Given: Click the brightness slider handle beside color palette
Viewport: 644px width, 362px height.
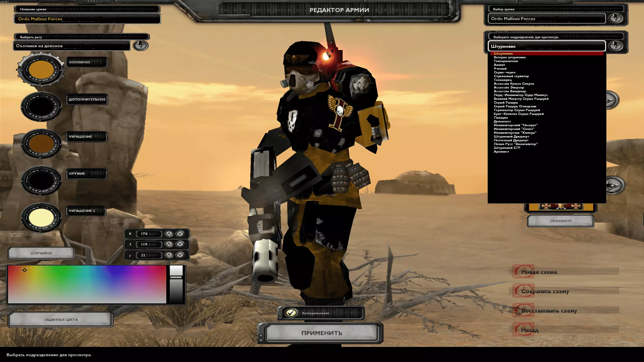Looking at the screenshot, I should click(x=176, y=277).
